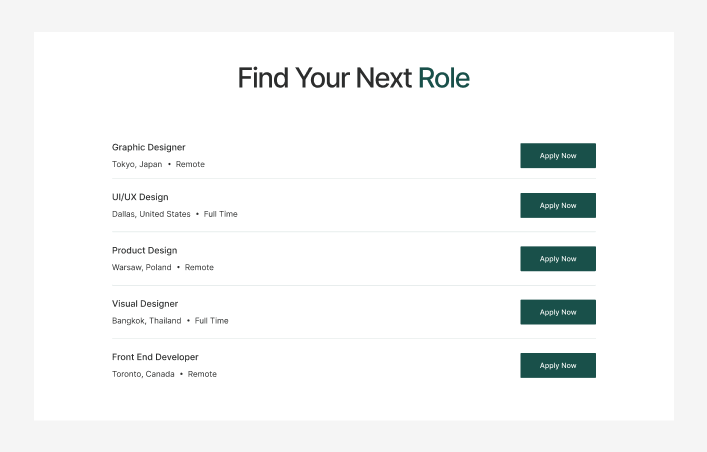Select Remote tag under Product Design
This screenshot has height=452, width=707.
coord(199,268)
